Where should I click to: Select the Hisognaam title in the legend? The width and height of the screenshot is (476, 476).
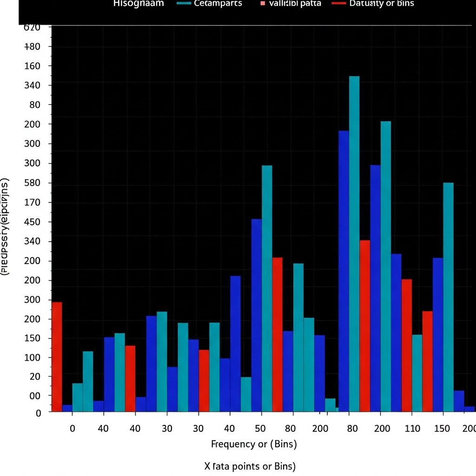tap(139, 3)
